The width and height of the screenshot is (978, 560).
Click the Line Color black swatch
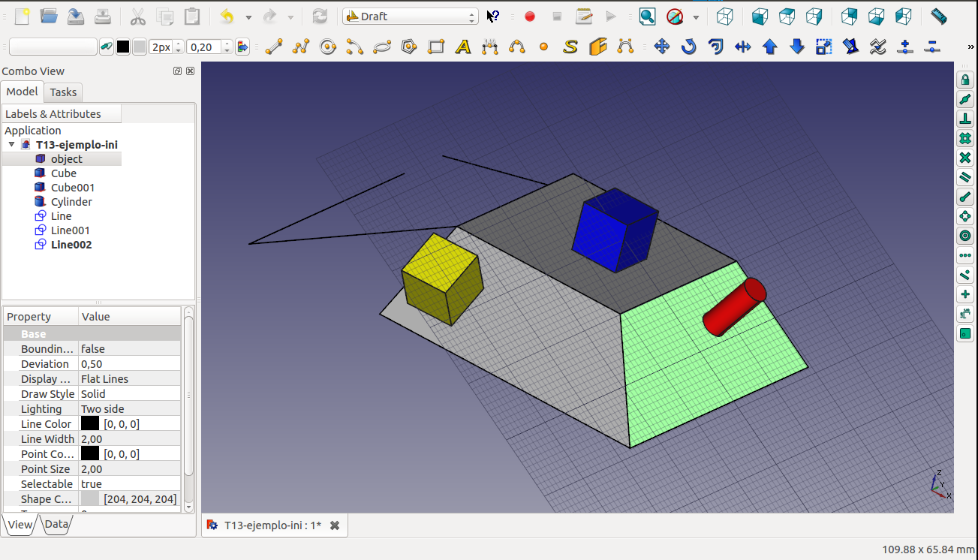[x=90, y=424]
